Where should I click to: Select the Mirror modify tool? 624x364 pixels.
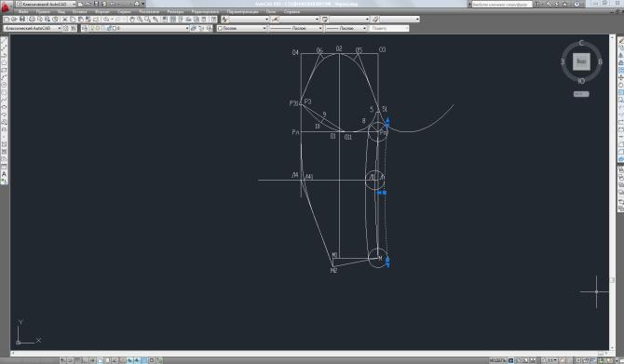pyautogui.click(x=621, y=55)
